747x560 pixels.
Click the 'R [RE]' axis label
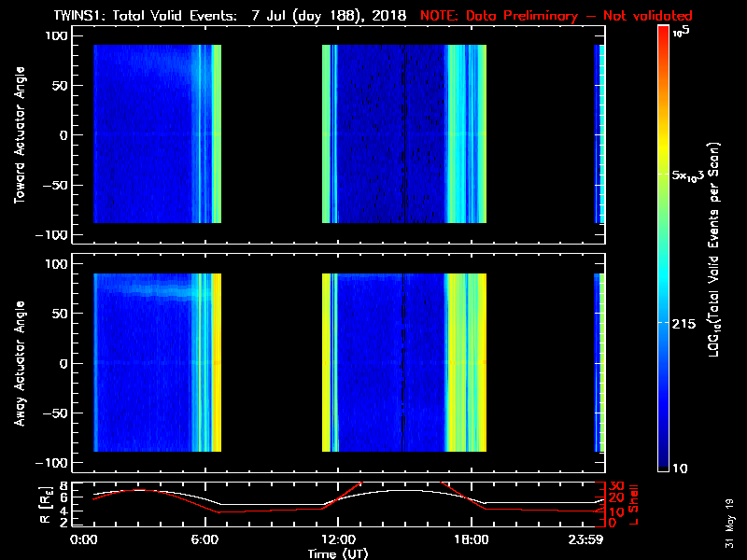coord(45,505)
